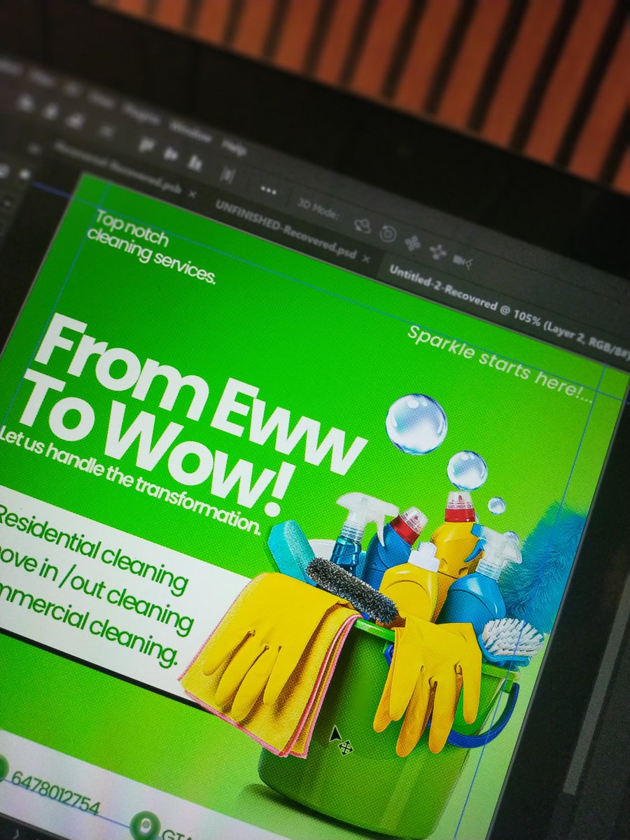Select the 3D Pan camera icon
630x840 pixels.
click(x=413, y=243)
